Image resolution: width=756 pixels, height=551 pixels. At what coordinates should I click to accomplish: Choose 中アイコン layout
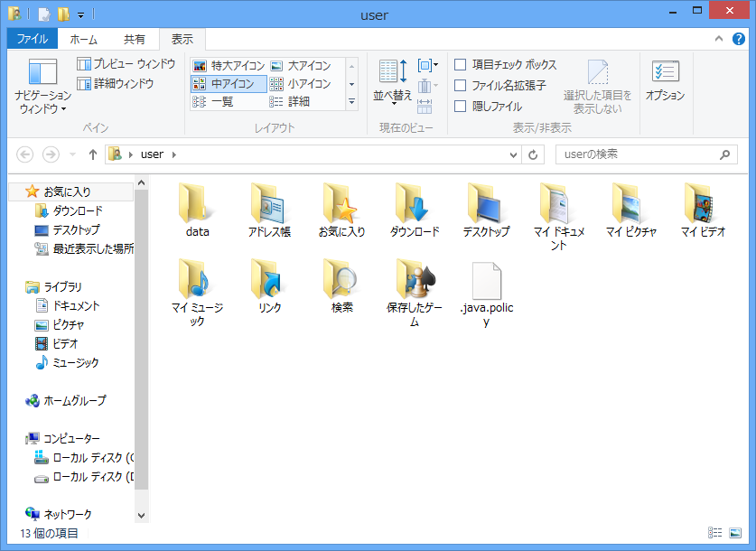pyautogui.click(x=229, y=84)
